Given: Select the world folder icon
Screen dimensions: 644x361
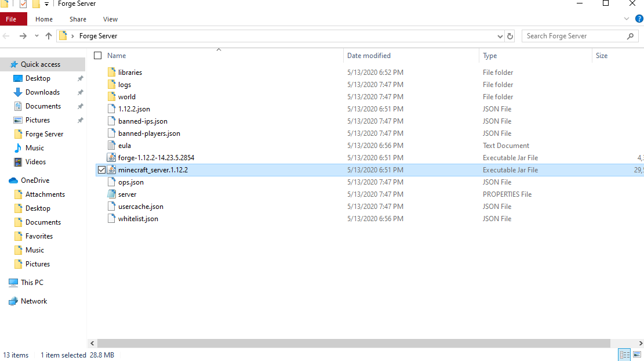Looking at the screenshot, I should click(x=111, y=96).
